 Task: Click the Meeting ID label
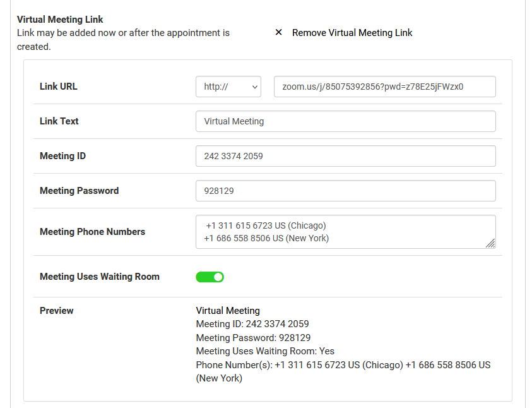click(x=62, y=156)
